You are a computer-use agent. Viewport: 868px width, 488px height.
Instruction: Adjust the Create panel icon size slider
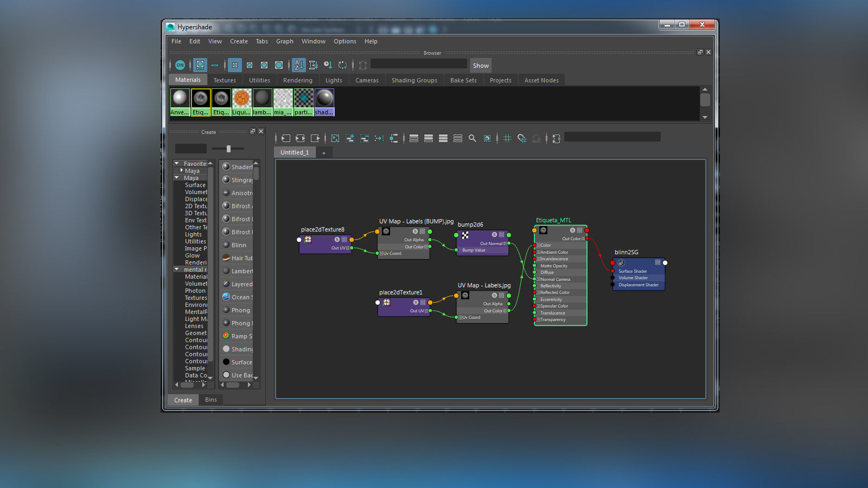pyautogui.click(x=228, y=149)
